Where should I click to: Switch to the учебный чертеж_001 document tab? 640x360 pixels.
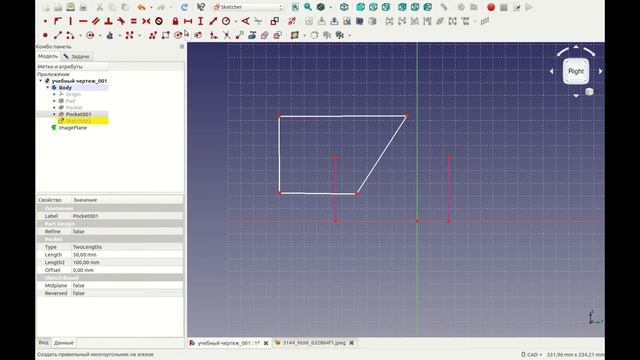point(229,343)
